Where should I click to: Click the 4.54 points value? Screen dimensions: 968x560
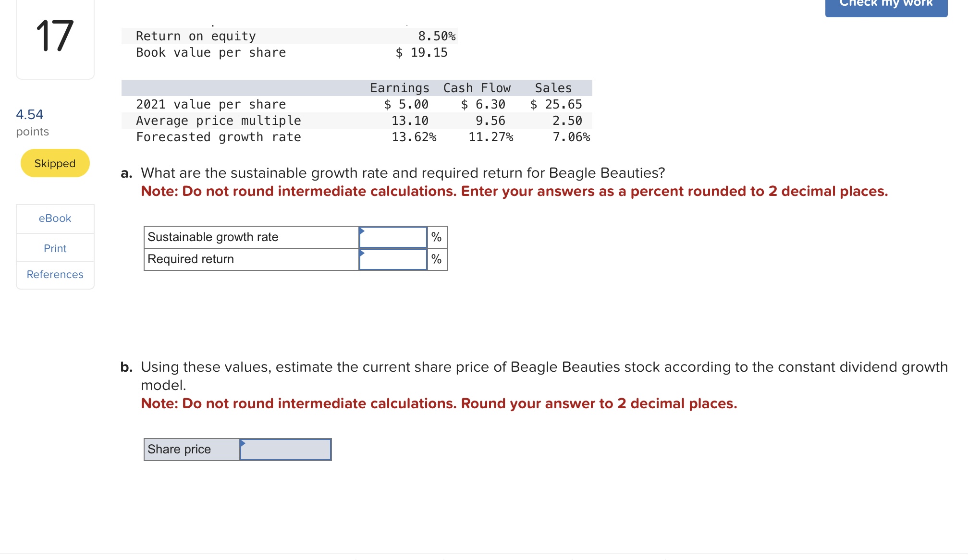(29, 114)
